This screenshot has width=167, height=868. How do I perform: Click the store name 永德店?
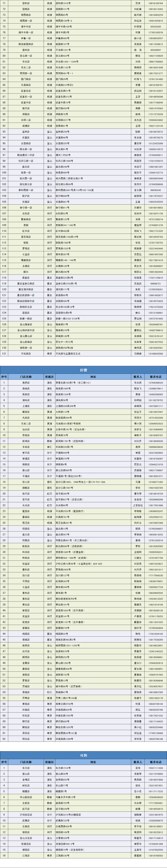(26, 266)
